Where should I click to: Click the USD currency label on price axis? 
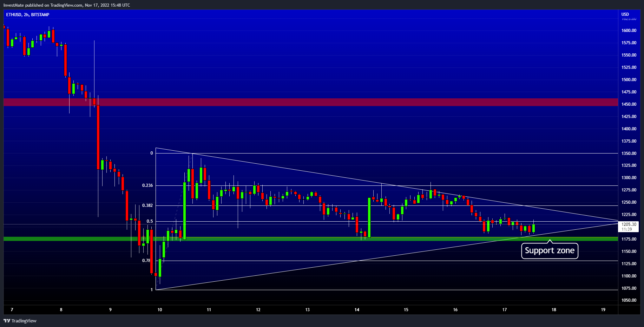625,14
